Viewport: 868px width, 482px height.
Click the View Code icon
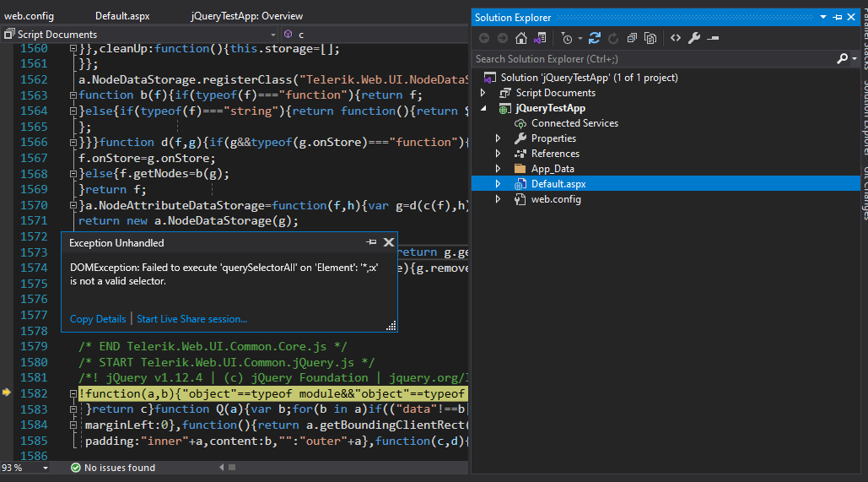coord(676,38)
